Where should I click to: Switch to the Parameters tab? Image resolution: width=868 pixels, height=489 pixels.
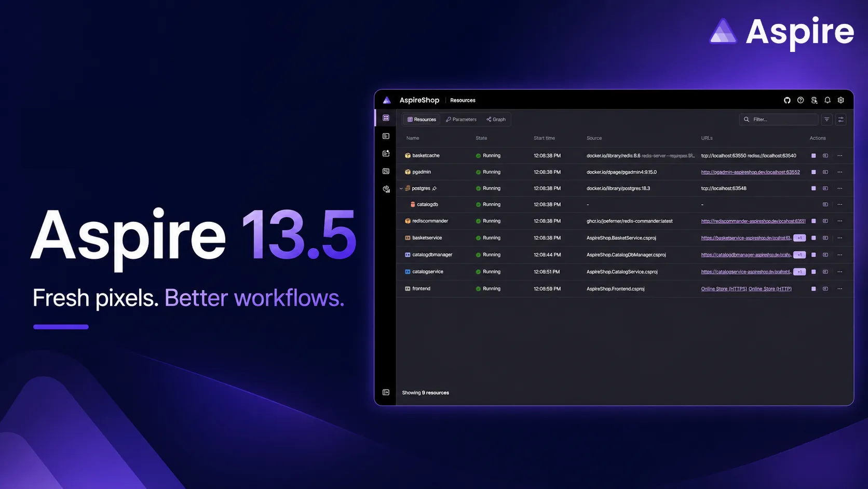tap(461, 120)
